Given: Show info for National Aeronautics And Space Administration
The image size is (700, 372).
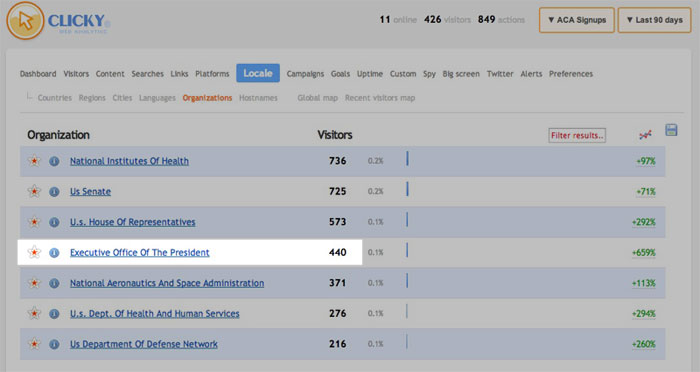Looking at the screenshot, I should 54,283.
